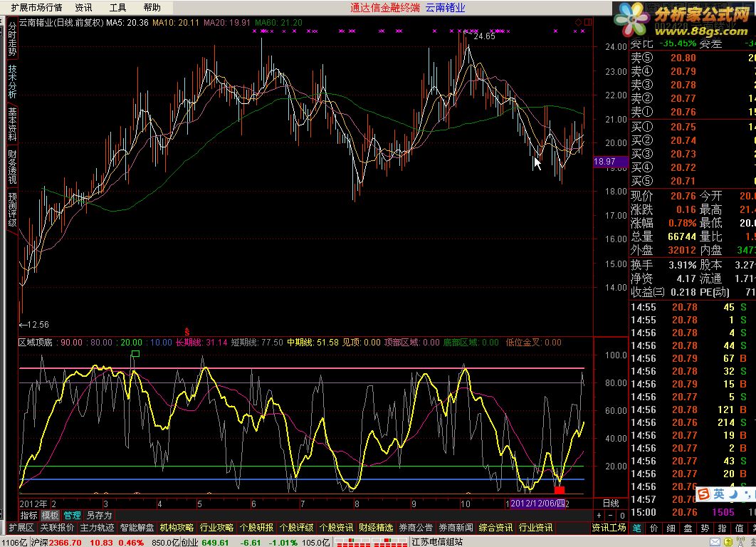Open the 综合资讯 tab
The height and width of the screenshot is (547, 756).
pos(496,528)
